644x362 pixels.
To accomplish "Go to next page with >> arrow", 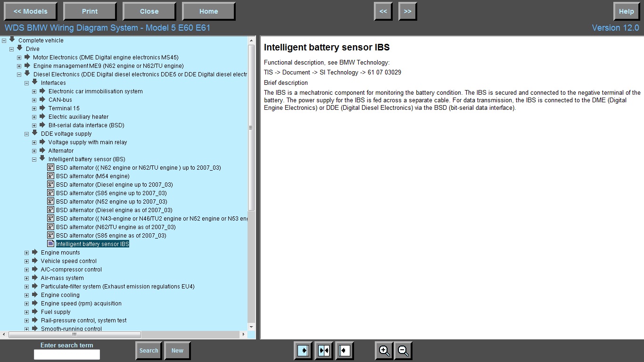I will point(407,11).
